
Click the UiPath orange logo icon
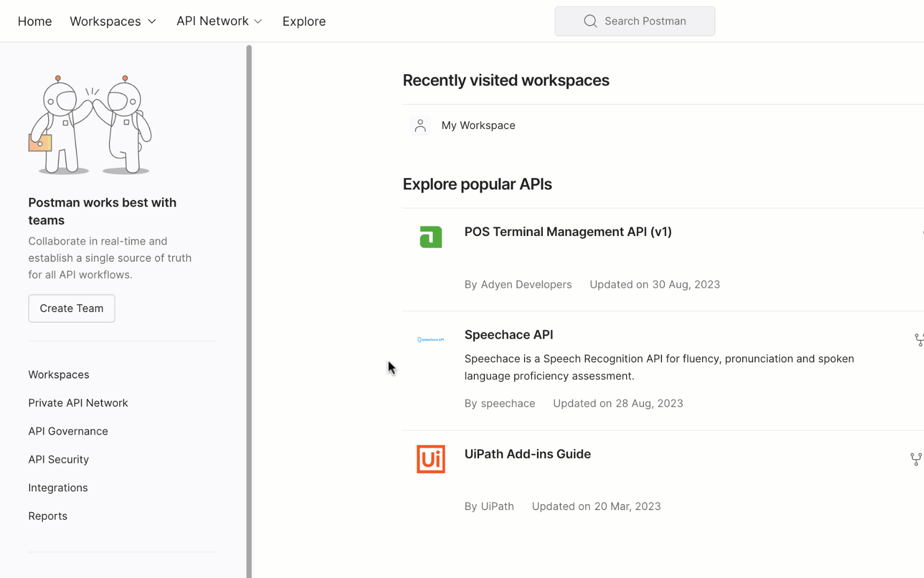430,459
